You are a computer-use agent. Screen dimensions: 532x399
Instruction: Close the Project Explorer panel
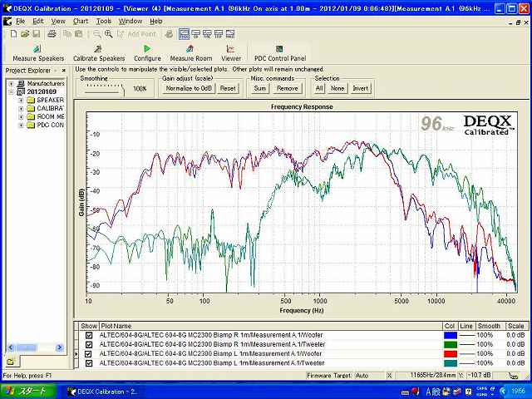click(x=63, y=71)
